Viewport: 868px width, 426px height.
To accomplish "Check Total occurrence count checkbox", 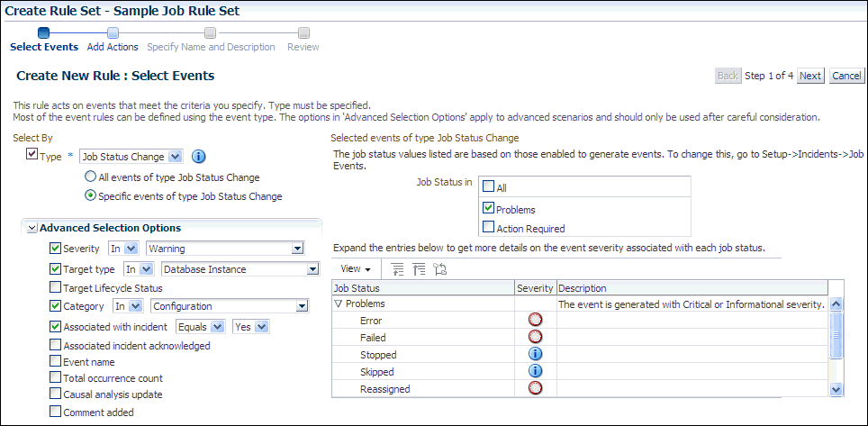I will pos(55,377).
